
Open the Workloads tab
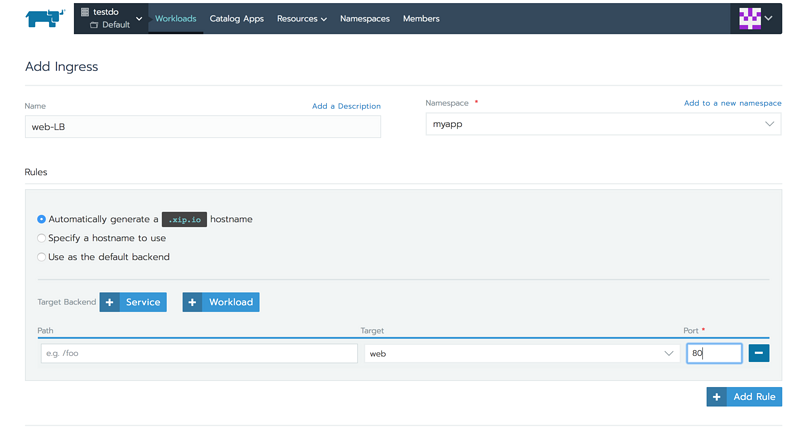click(x=176, y=18)
